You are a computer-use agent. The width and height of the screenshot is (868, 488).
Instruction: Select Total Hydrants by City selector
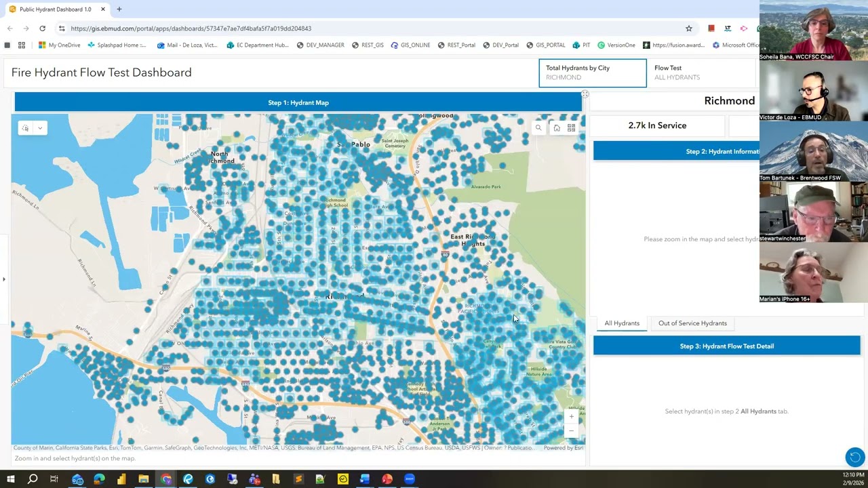click(x=593, y=73)
